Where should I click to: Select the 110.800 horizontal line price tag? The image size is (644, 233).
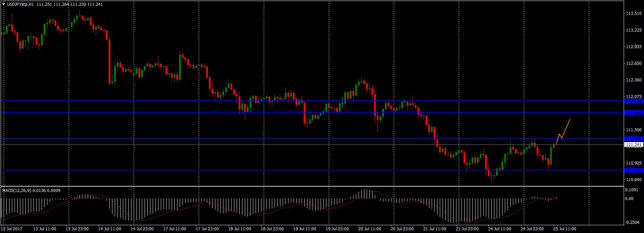pos(634,170)
